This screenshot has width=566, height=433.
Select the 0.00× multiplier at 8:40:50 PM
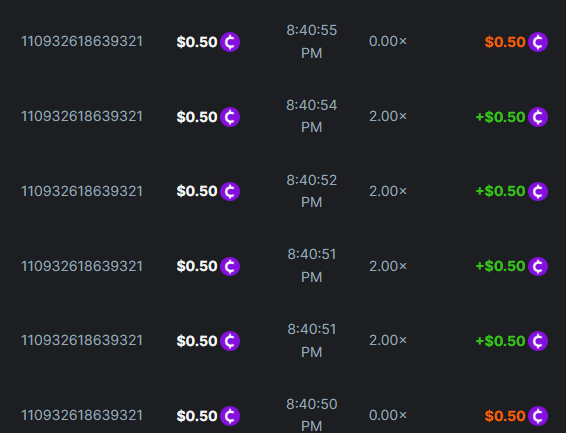click(388, 415)
